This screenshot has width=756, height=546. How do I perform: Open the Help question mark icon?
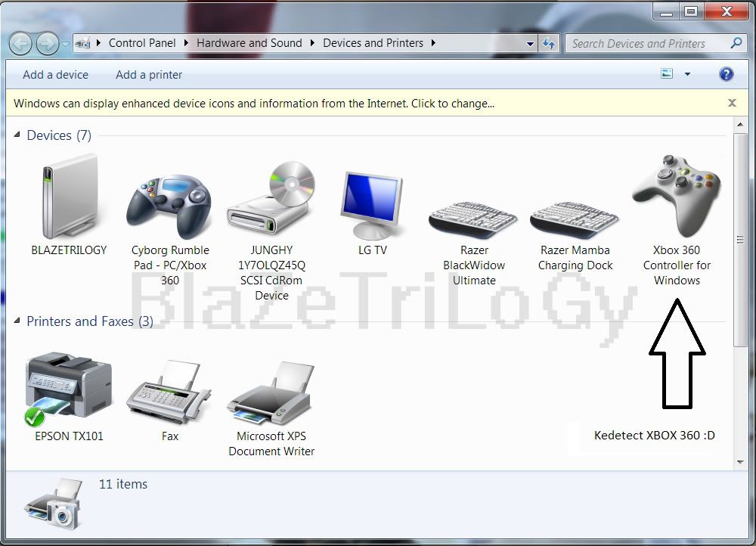pyautogui.click(x=726, y=74)
